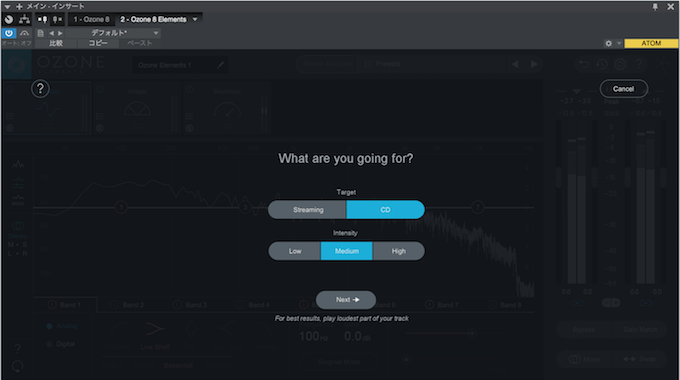Toggle the plugin power activate button

[x=9, y=33]
